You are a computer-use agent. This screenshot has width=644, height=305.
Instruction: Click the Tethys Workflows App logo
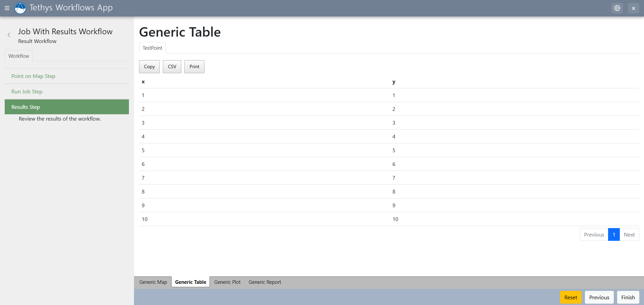pos(20,8)
